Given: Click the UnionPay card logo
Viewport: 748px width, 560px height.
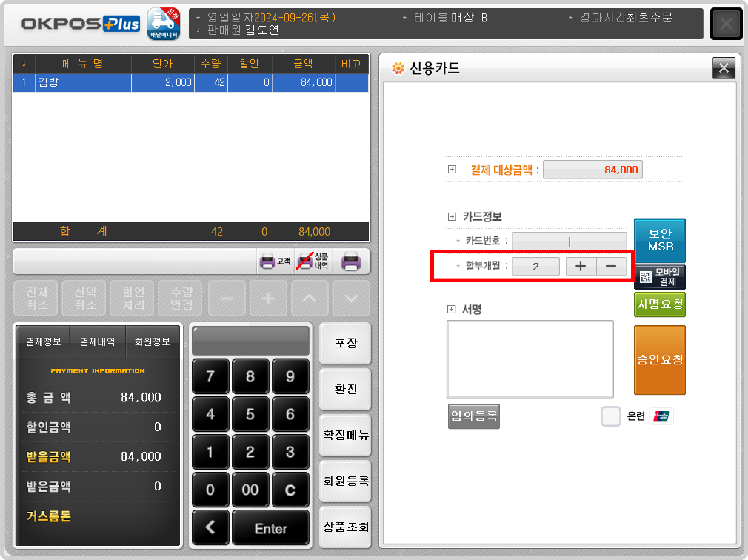Looking at the screenshot, I should click(661, 416).
